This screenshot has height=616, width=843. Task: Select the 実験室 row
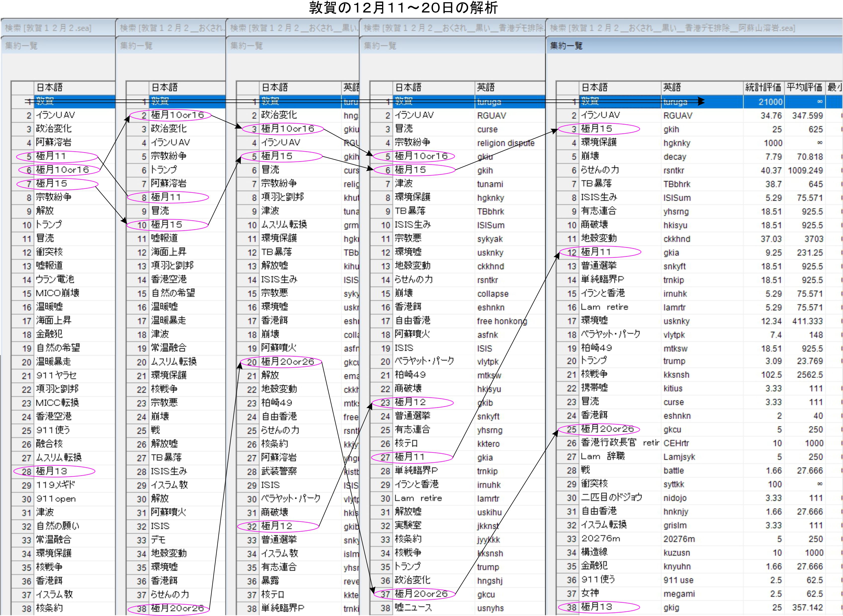408,525
